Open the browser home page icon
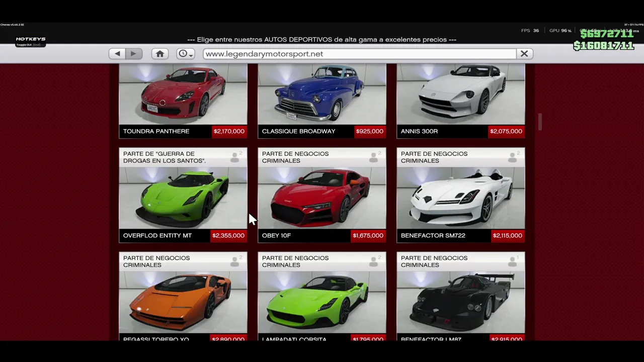Viewport: 644px width, 362px height. click(x=160, y=54)
